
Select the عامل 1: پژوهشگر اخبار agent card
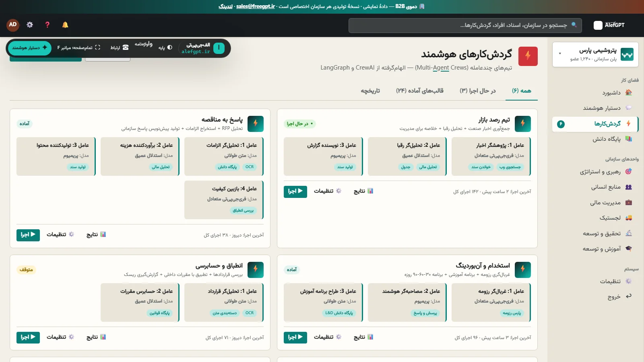[491, 156]
